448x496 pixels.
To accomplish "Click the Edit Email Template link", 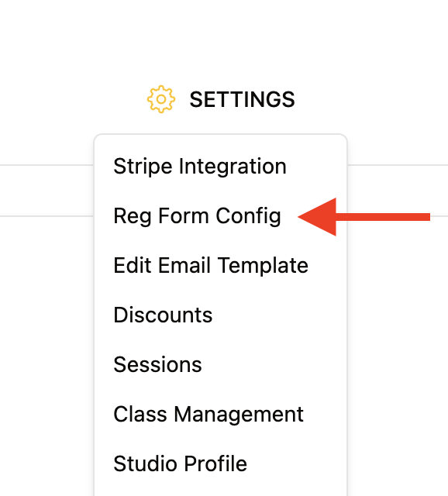I will (x=211, y=265).
